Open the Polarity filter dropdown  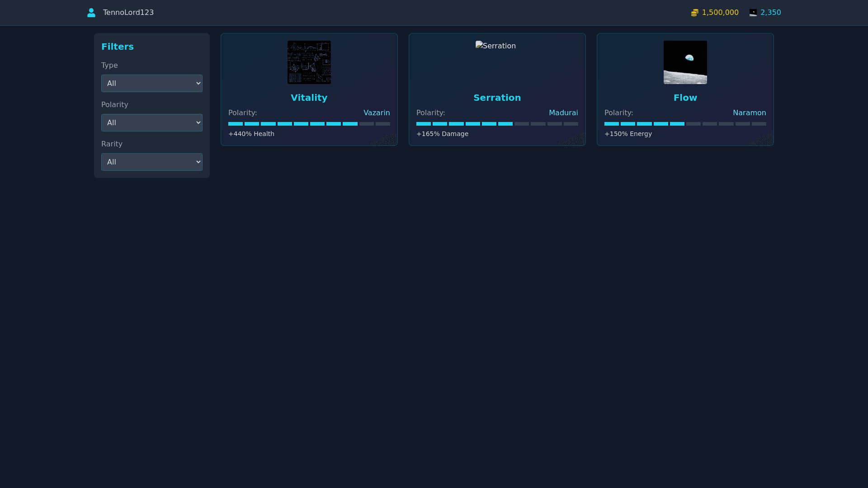(151, 122)
